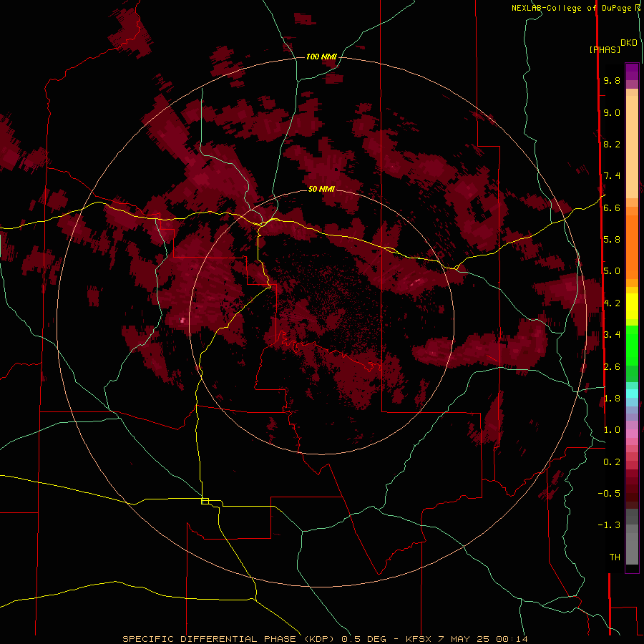Click the 0.5 DEG elevation text in the caption

tap(363, 639)
